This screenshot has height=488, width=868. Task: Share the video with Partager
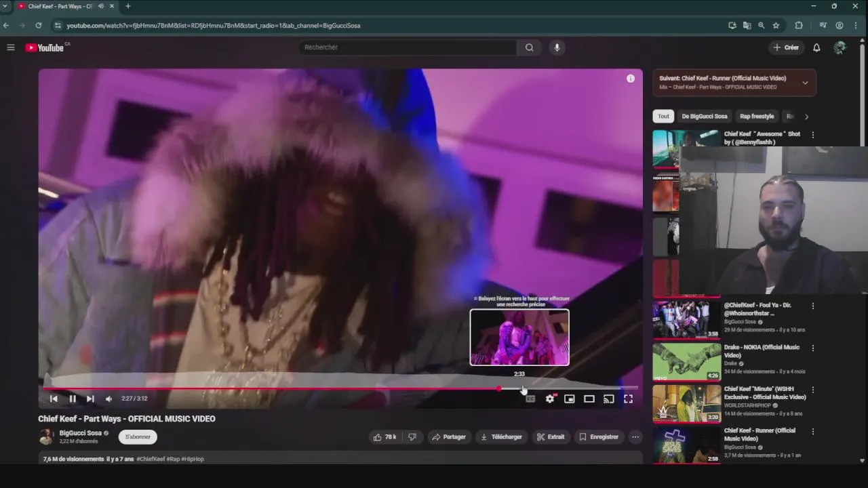tap(449, 437)
